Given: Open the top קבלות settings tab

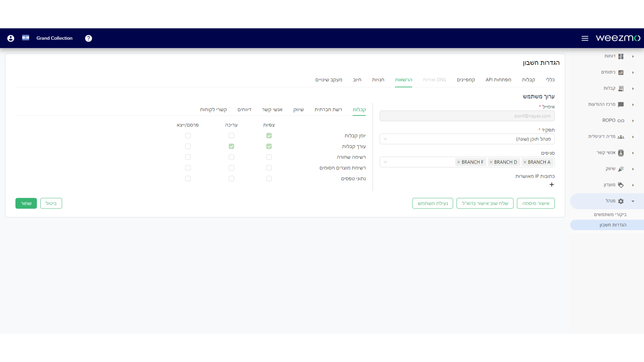Looking at the screenshot, I should click(x=528, y=80).
